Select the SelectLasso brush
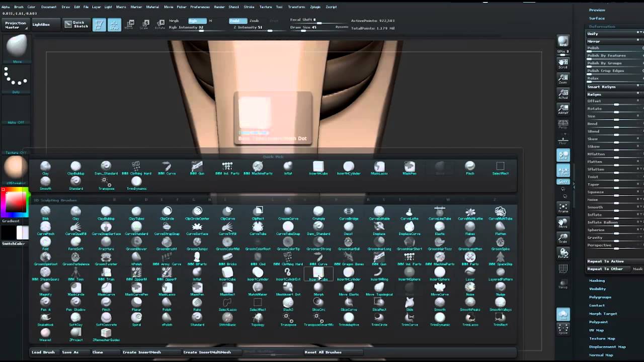The width and height of the screenshot is (644, 362). point(227,304)
